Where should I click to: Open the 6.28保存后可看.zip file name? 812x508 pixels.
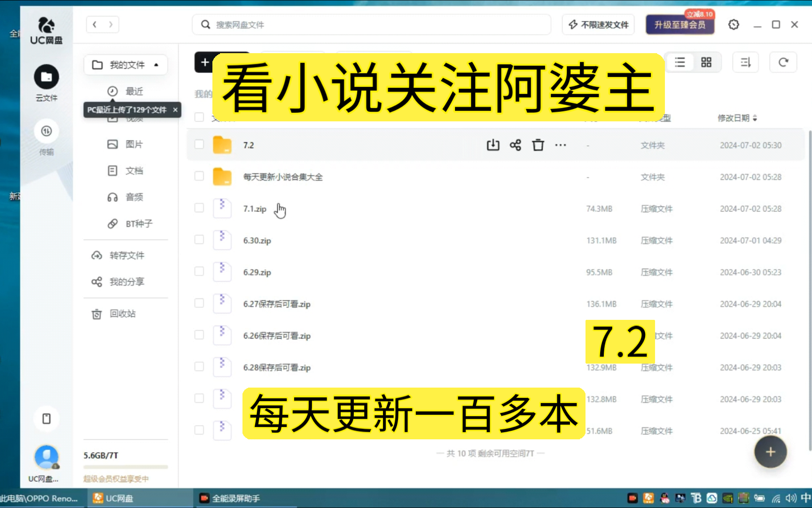pos(277,367)
